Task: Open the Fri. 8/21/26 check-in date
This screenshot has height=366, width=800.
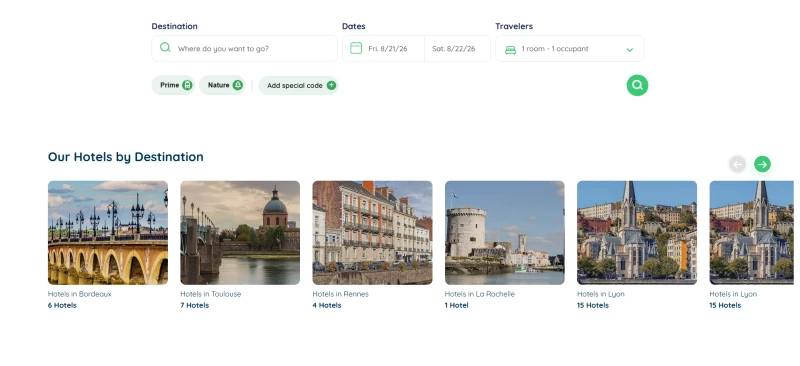Action: pyautogui.click(x=383, y=48)
